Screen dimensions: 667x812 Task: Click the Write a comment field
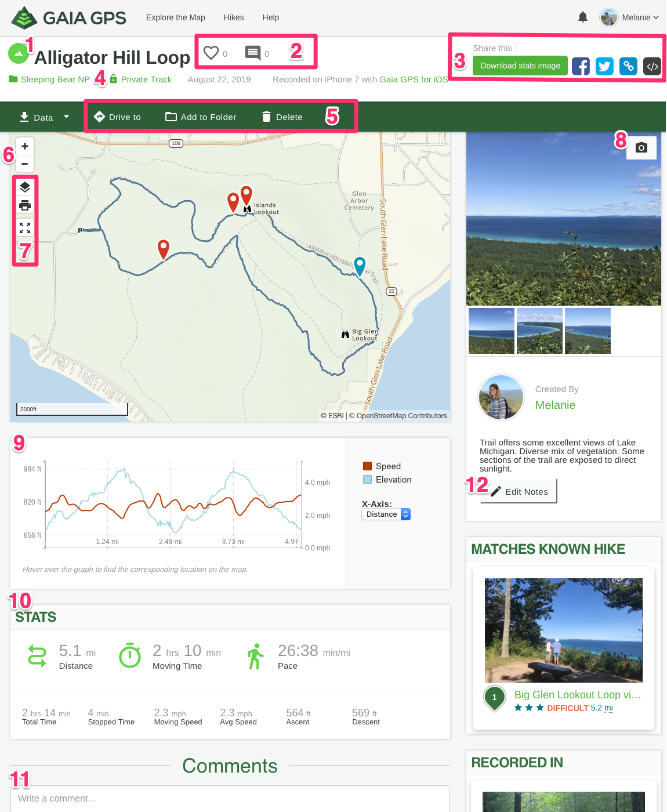click(x=230, y=799)
